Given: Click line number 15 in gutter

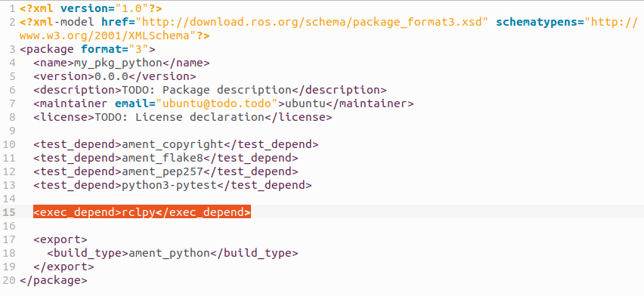Looking at the screenshot, I should [8, 212].
